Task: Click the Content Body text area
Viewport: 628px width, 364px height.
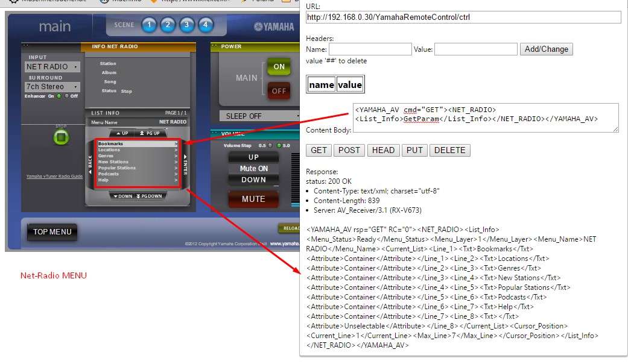Action: 486,118
